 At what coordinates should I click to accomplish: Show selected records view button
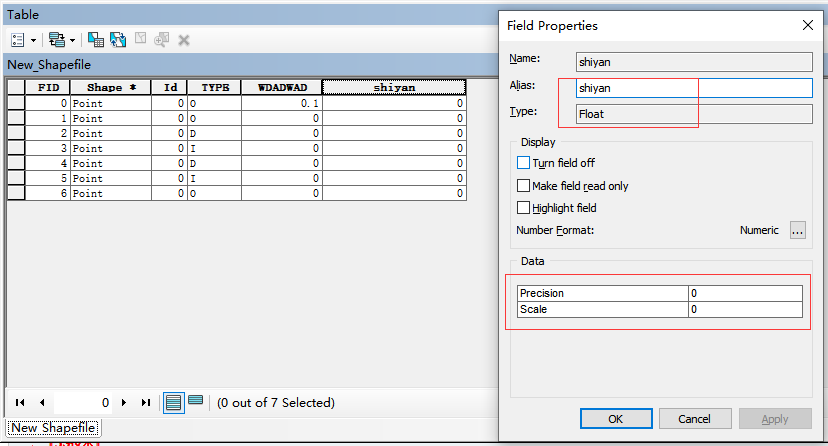(x=196, y=402)
